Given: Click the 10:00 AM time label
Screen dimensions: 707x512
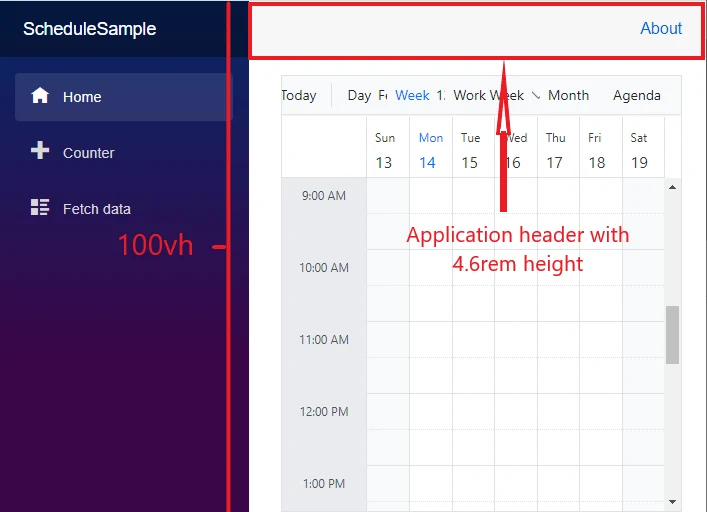Looking at the screenshot, I should [324, 268].
